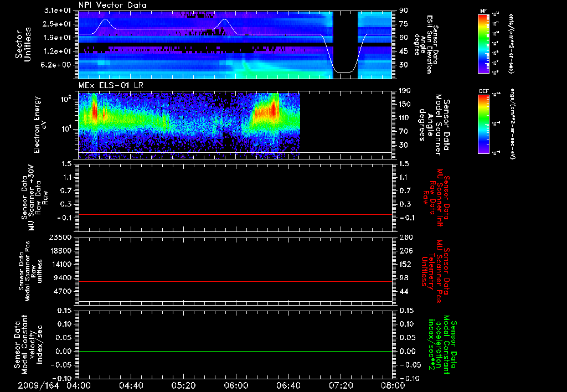Click the "Electron Energy eV" axis title
Screen dimensions: 567x392
(40, 125)
